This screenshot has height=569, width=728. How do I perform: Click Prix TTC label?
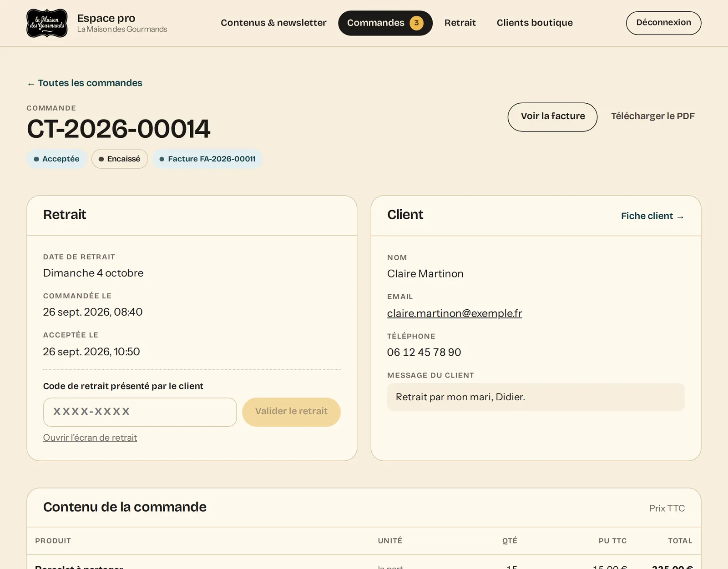[667, 509]
